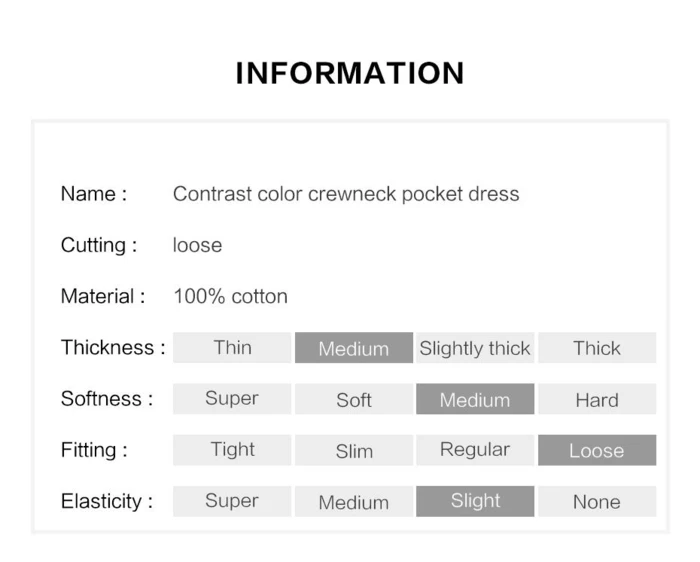Select Medium in the Thickness row
Screen dimensions: 700x562
(x=354, y=347)
